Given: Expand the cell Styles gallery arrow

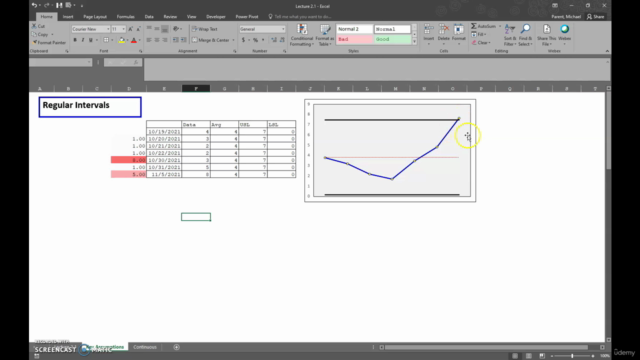Looking at the screenshot, I should coord(414,42).
